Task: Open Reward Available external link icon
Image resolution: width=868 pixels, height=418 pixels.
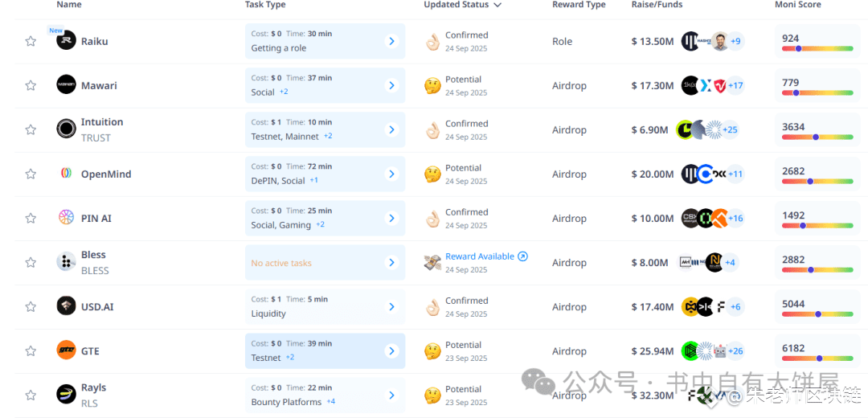Action: [523, 256]
